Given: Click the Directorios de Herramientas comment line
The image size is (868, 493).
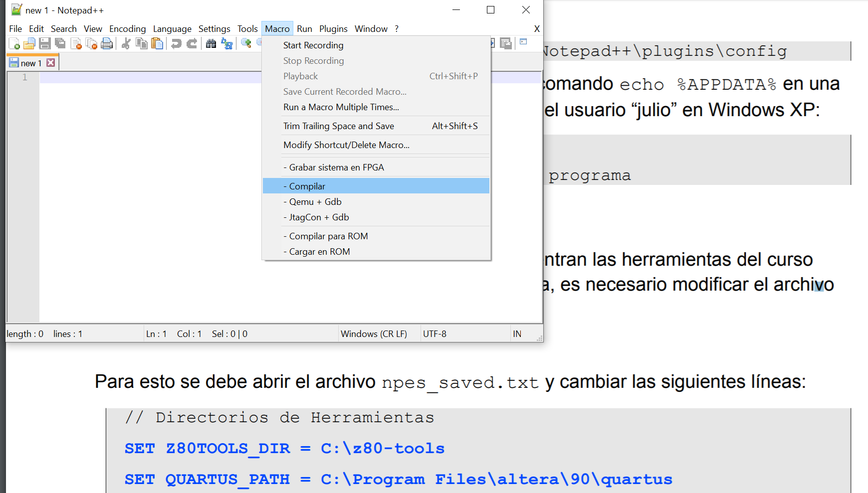Looking at the screenshot, I should [280, 417].
